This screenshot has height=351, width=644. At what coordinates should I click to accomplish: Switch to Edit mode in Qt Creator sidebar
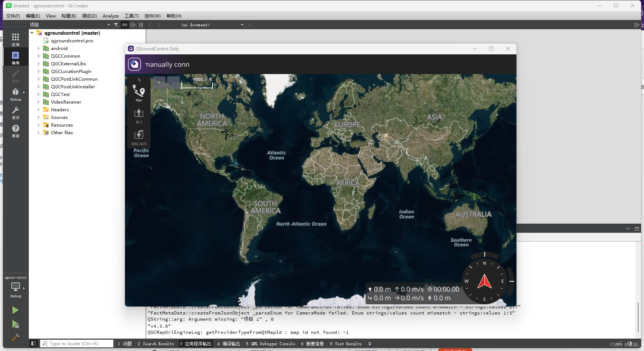pyautogui.click(x=15, y=57)
